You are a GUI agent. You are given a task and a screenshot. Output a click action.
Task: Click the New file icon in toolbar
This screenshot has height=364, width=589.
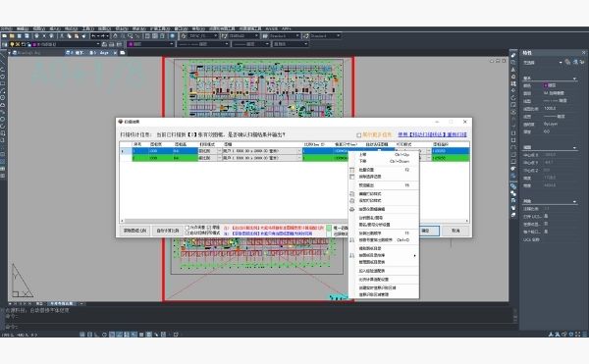(4, 36)
